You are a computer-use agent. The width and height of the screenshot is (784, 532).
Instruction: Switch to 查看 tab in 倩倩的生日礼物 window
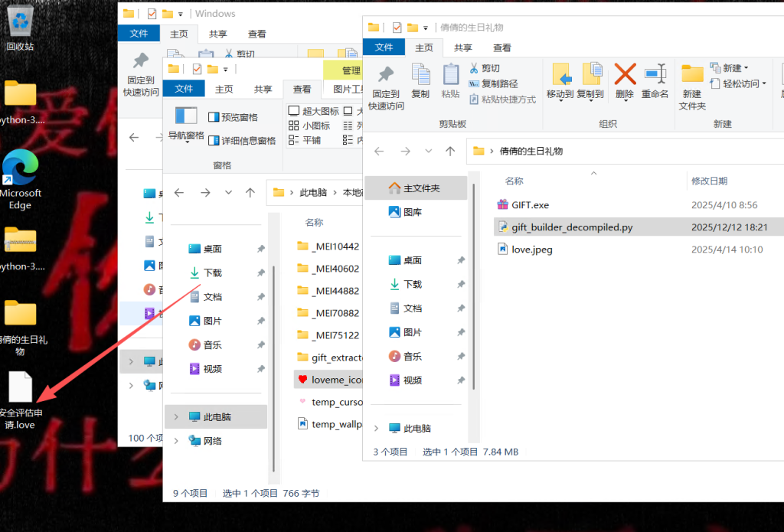pyautogui.click(x=502, y=47)
